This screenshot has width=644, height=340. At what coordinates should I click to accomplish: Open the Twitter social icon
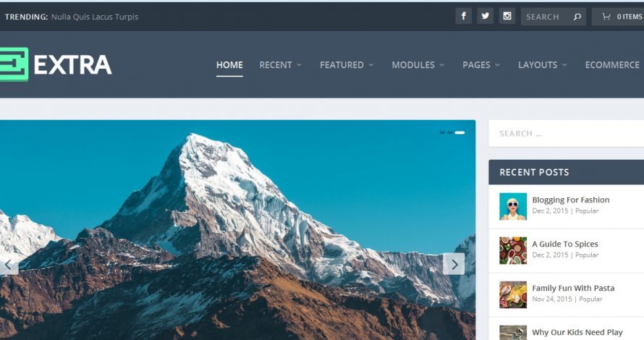(485, 17)
